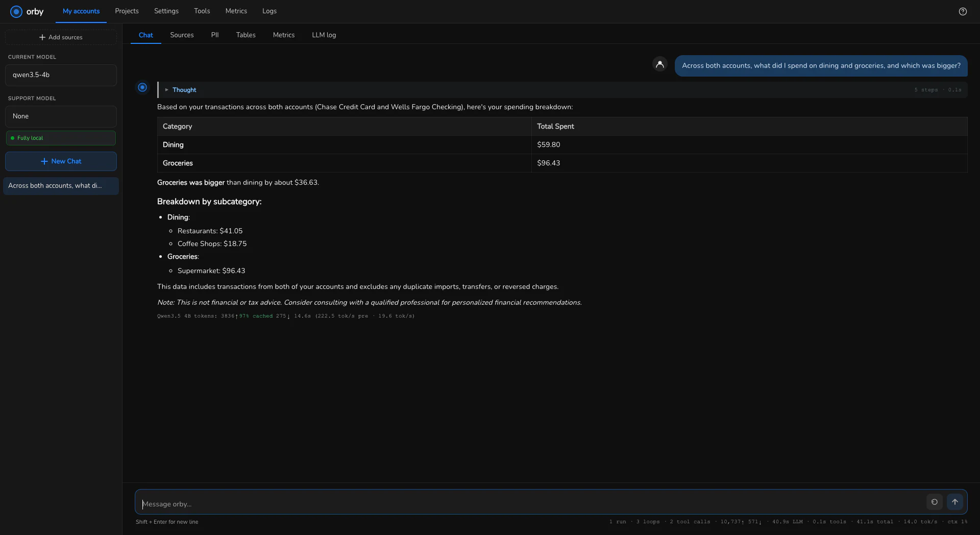Click the 'ctx 1%' footer indicator
This screenshot has width=980, height=535.
(958, 522)
